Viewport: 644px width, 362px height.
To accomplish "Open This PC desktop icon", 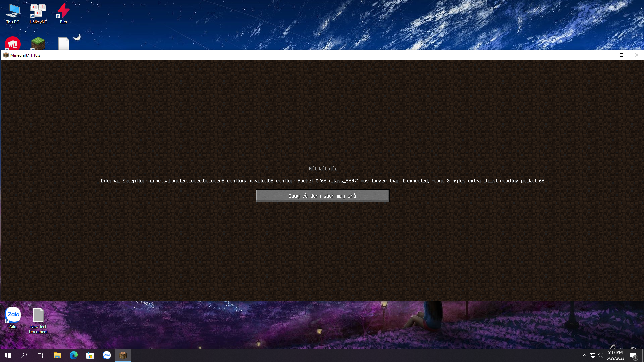I will click(12, 14).
